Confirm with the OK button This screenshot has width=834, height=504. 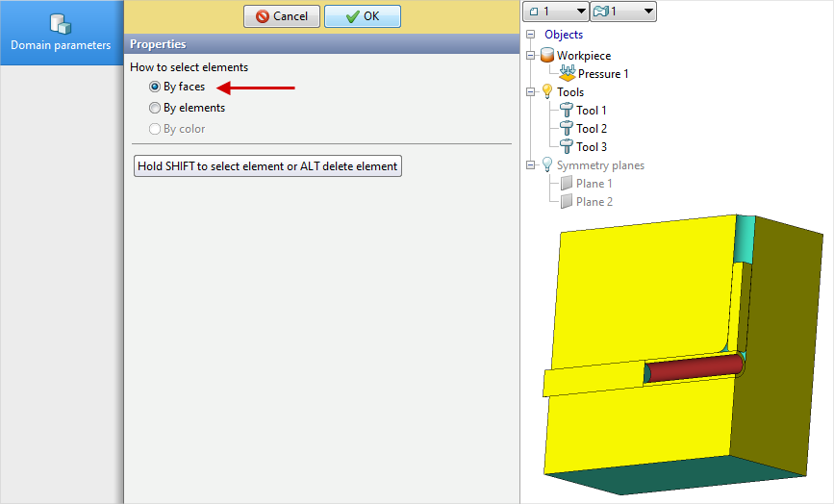tap(363, 16)
